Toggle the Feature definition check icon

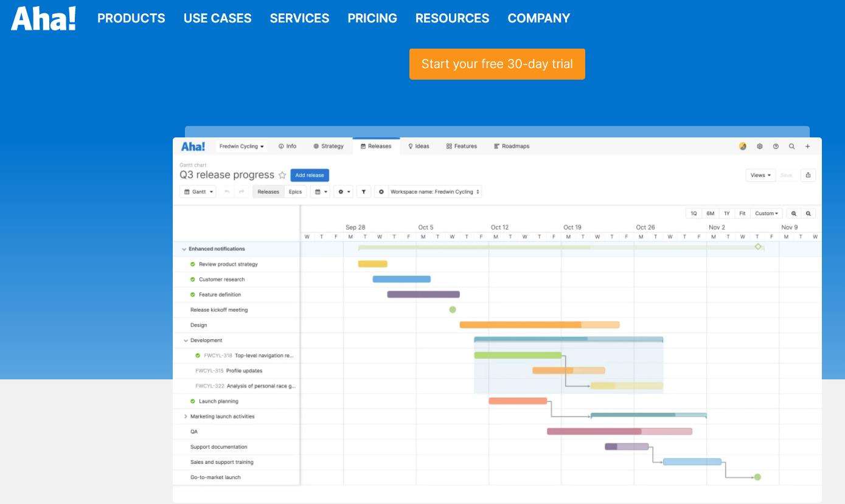coord(193,295)
